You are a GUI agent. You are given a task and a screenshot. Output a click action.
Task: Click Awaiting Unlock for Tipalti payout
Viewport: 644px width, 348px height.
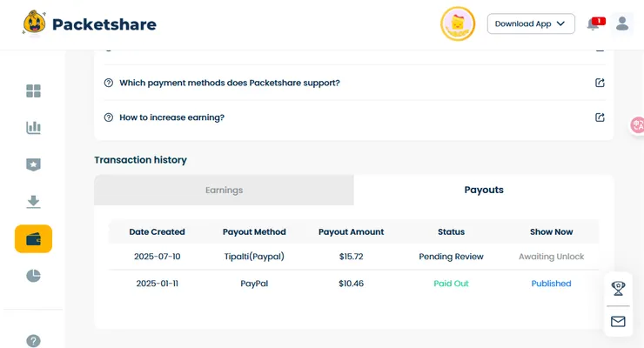click(x=551, y=257)
